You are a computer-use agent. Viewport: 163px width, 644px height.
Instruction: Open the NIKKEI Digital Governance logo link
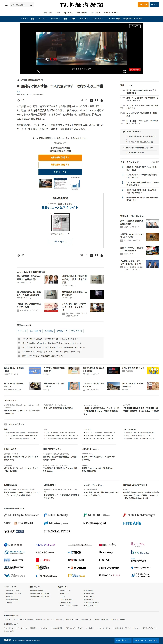point(22,515)
